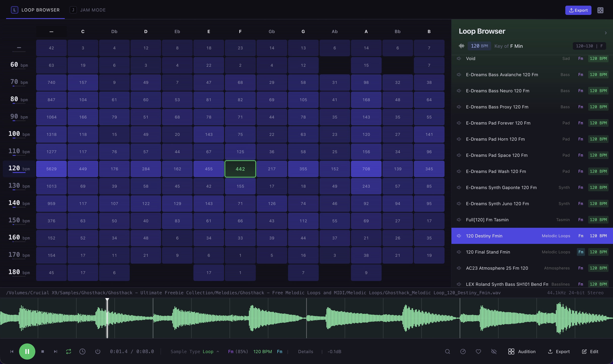Image resolution: width=613 pixels, height=364 pixels.
Task: Click the Fm (85%) key detection label
Action: point(238,351)
